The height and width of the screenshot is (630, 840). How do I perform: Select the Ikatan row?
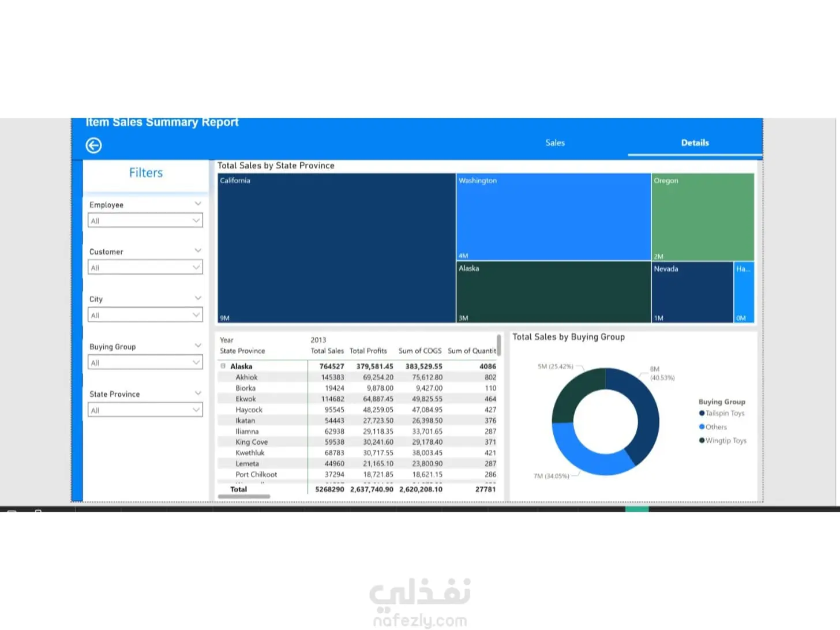pyautogui.click(x=357, y=421)
